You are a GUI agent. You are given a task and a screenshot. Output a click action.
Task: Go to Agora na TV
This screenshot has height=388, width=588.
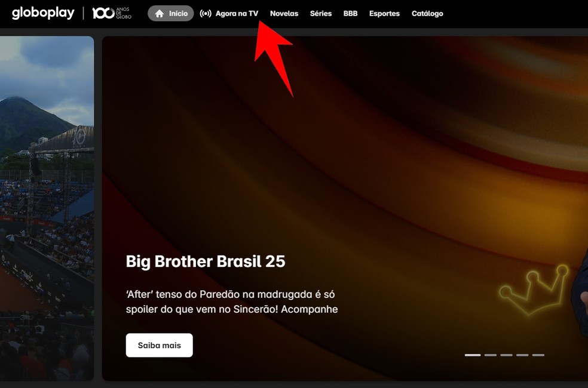click(x=229, y=14)
